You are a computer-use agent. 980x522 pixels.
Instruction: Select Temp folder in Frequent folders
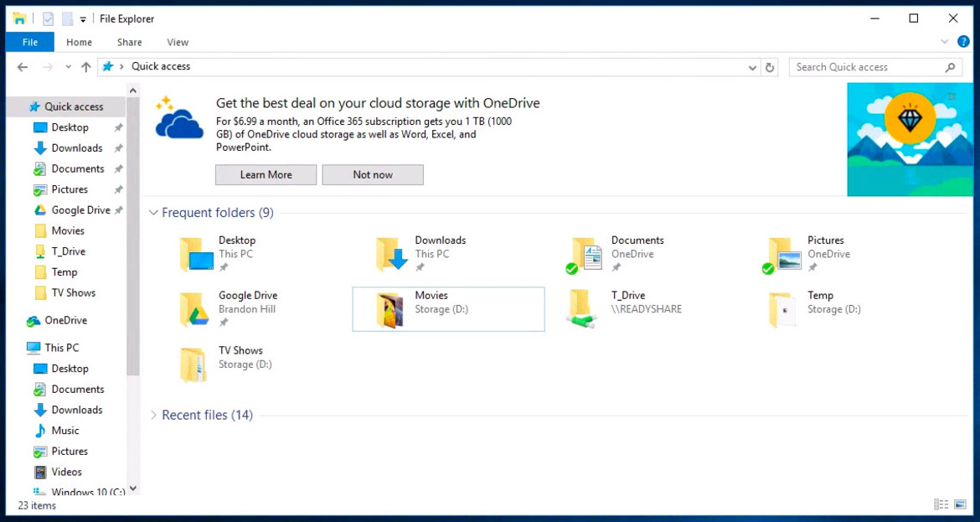(x=841, y=309)
